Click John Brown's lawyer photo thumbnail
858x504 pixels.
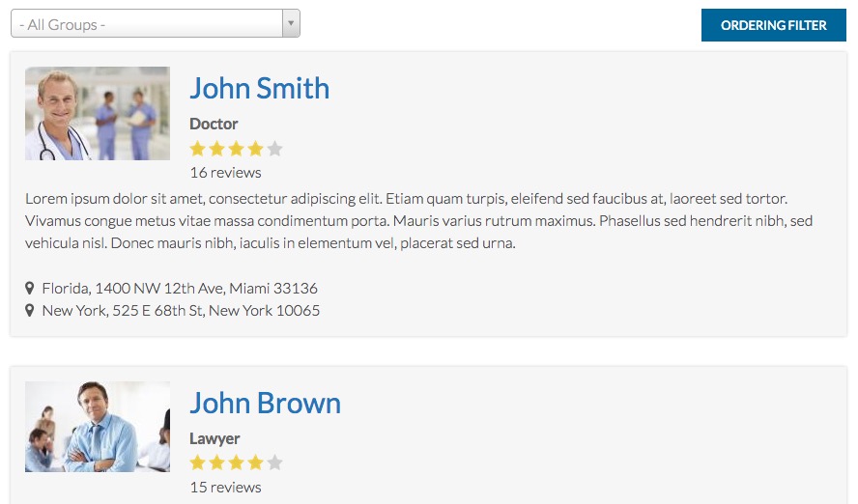click(x=98, y=427)
